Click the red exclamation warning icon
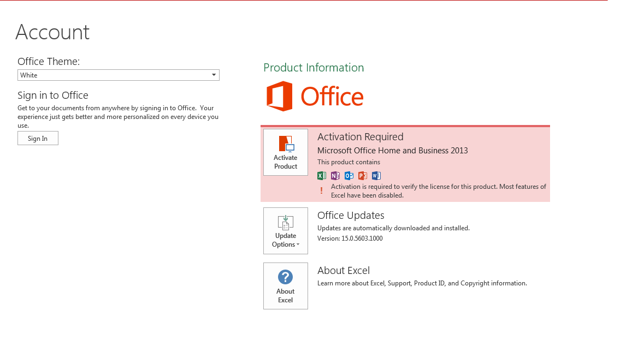The image size is (632, 364). coord(321,190)
